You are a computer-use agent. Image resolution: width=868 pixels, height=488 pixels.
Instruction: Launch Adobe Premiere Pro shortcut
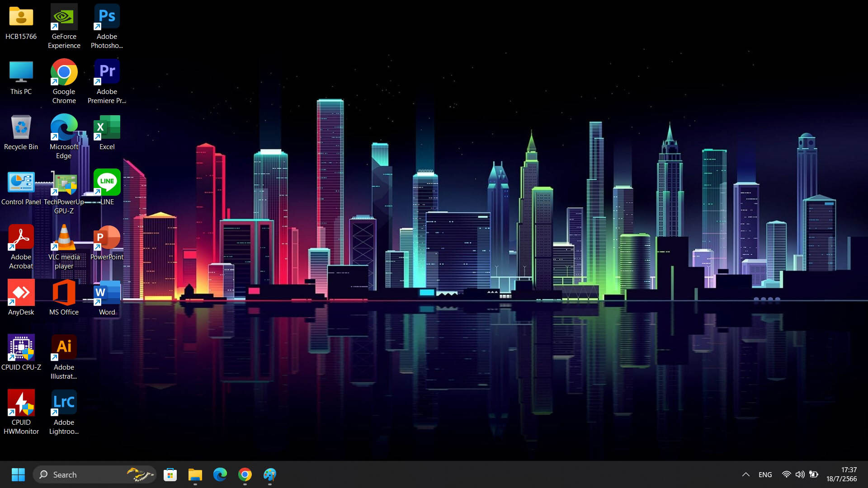click(107, 81)
